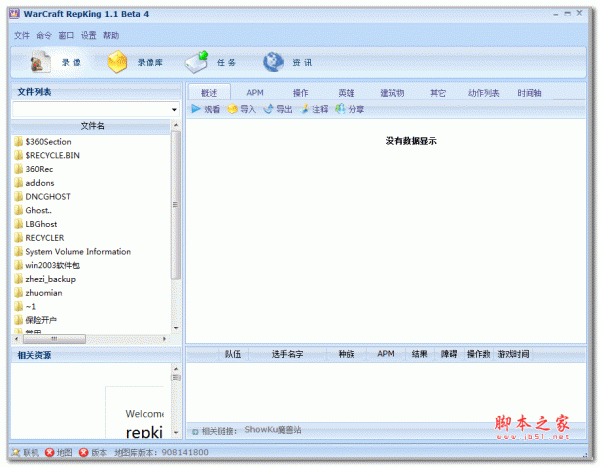Viewport: 600px width, 467px height.
Task: Switch to the APM tab
Action: pos(255,93)
